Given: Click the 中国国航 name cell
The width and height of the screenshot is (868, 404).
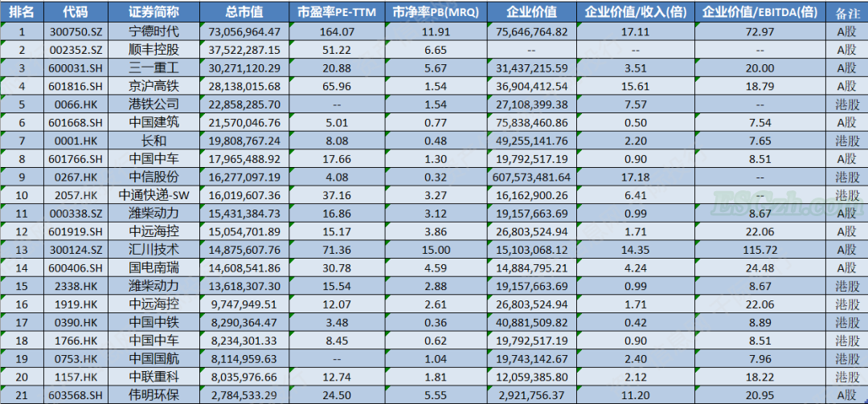Looking at the screenshot, I should [x=154, y=358].
